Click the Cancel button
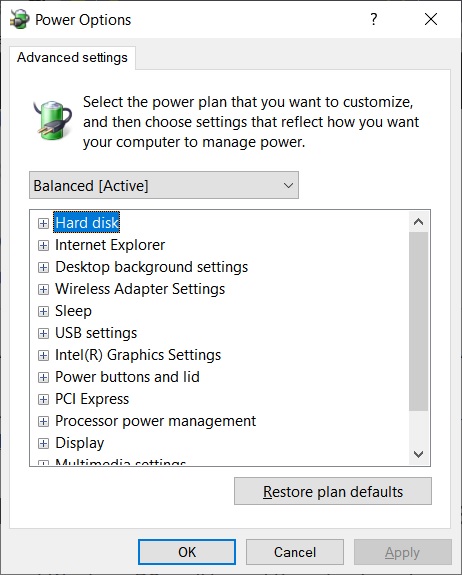Image resolution: width=462 pixels, height=575 pixels. [295, 552]
